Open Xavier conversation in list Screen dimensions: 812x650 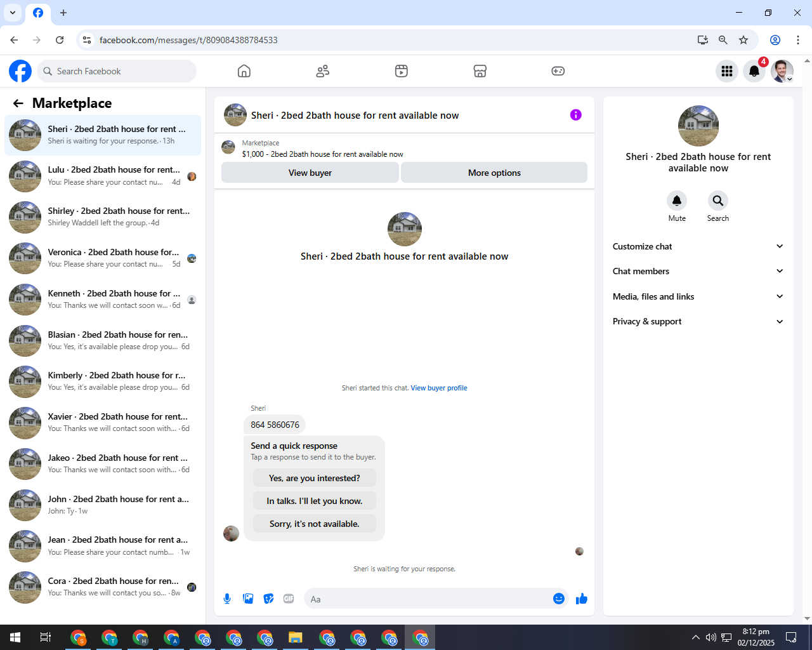point(103,423)
